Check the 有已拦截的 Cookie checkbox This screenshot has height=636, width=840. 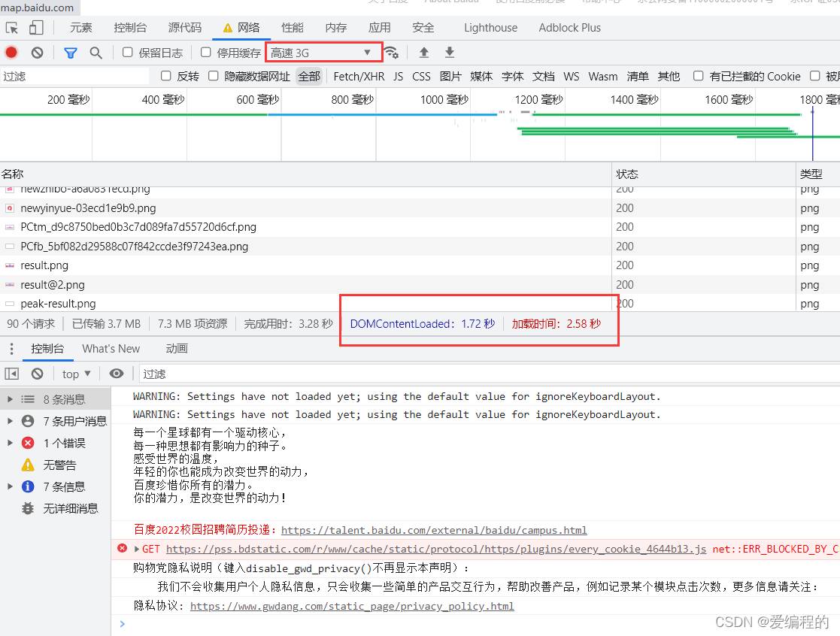(x=698, y=76)
